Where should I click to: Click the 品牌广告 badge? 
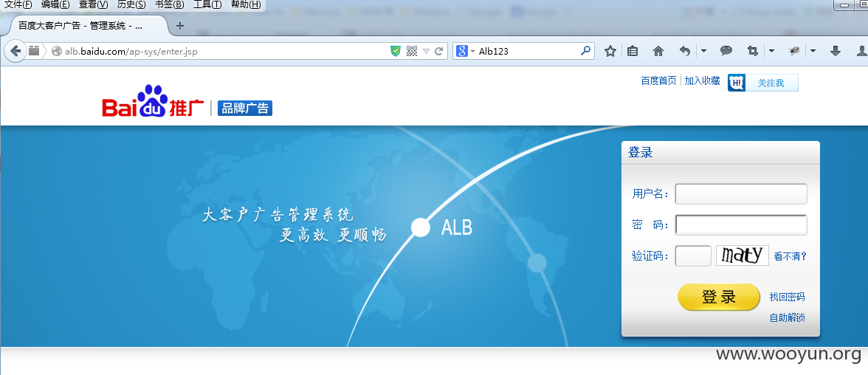(x=245, y=108)
